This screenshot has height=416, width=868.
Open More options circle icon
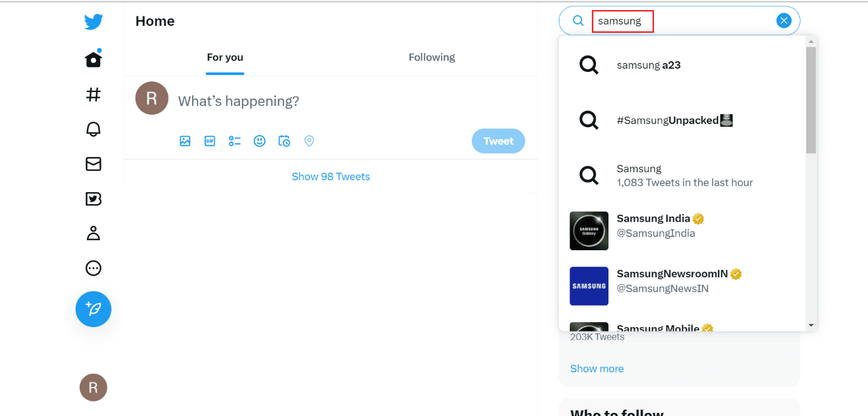93,269
